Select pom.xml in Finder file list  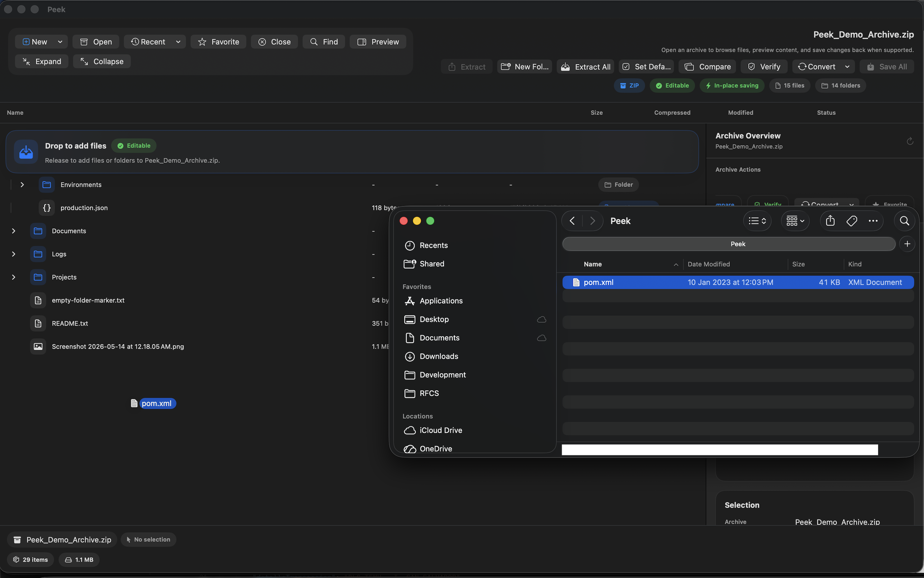pyautogui.click(x=738, y=282)
